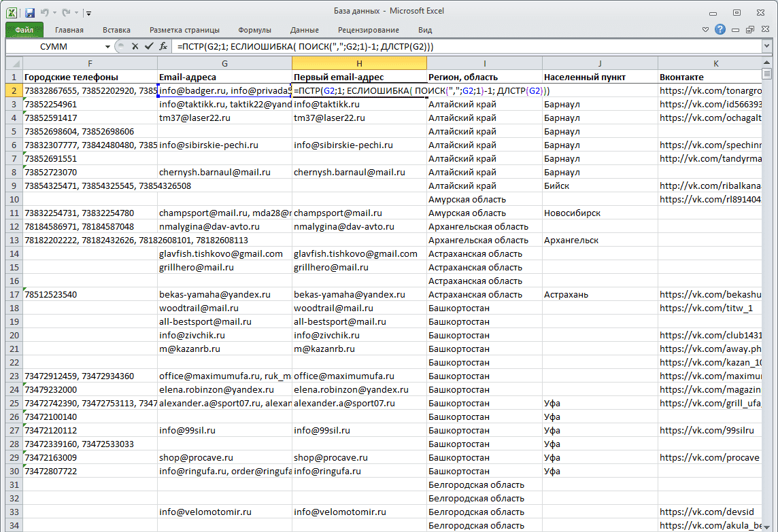778x532 pixels.
Task: Minimize the workbook window inside Excel
Action: 735,31
